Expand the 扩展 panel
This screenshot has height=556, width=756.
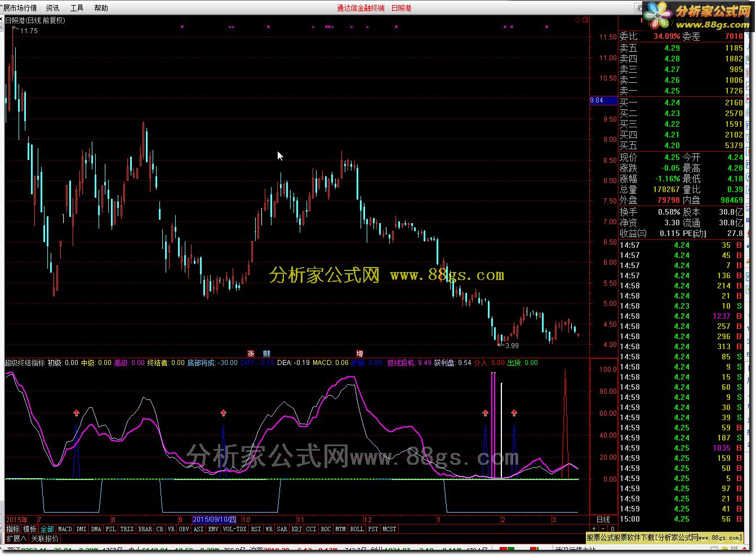click(x=16, y=539)
